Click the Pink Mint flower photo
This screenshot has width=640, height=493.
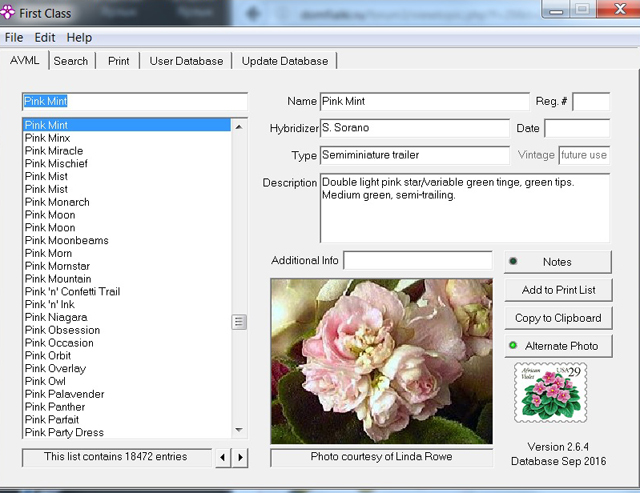click(381, 361)
